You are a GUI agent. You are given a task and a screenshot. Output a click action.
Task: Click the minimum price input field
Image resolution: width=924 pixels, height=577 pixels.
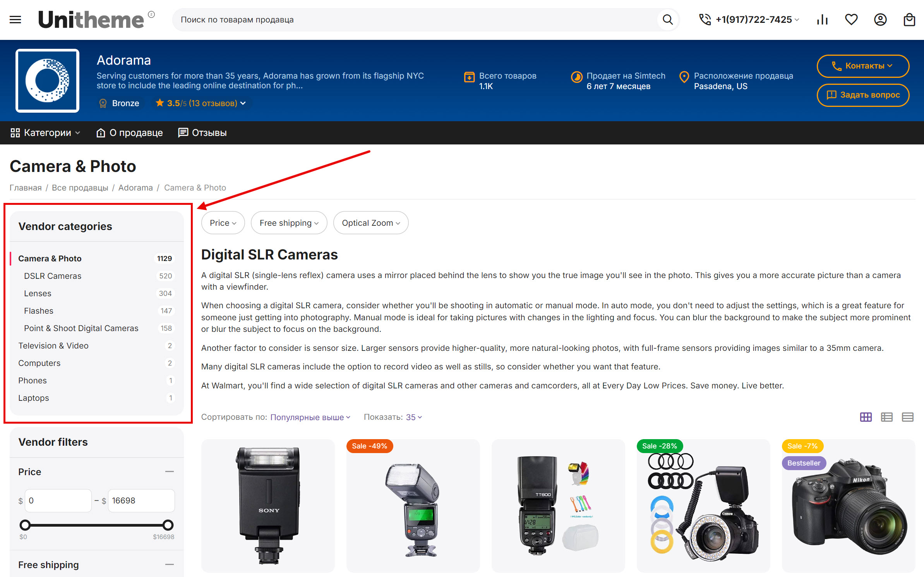coord(58,500)
